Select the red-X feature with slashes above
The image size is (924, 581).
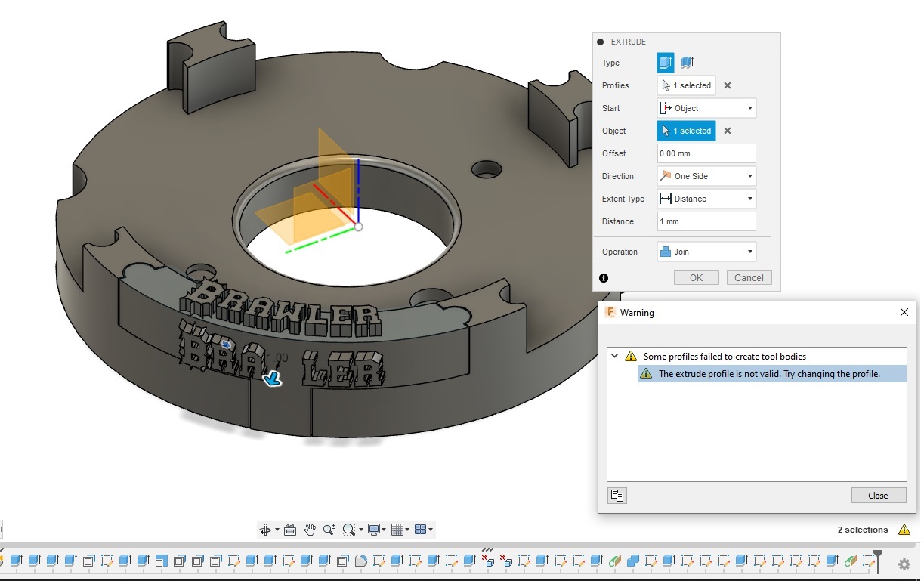pyautogui.click(x=488, y=559)
